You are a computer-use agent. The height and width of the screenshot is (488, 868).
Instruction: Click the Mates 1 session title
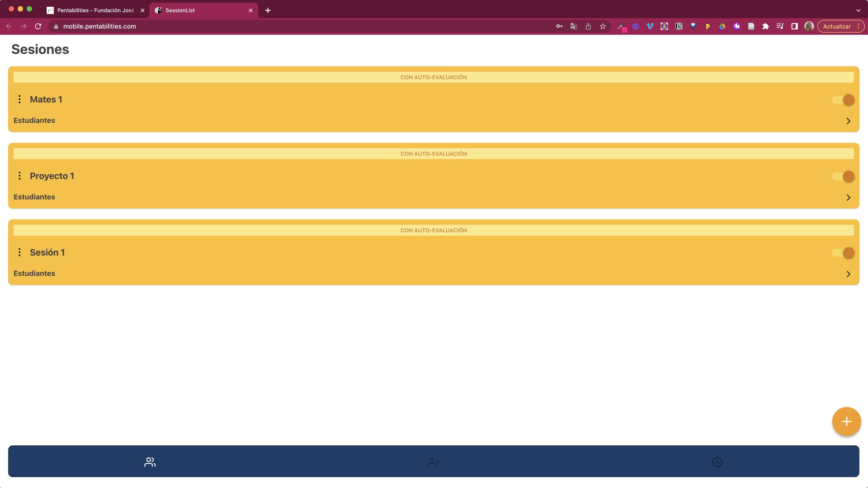pyautogui.click(x=46, y=99)
